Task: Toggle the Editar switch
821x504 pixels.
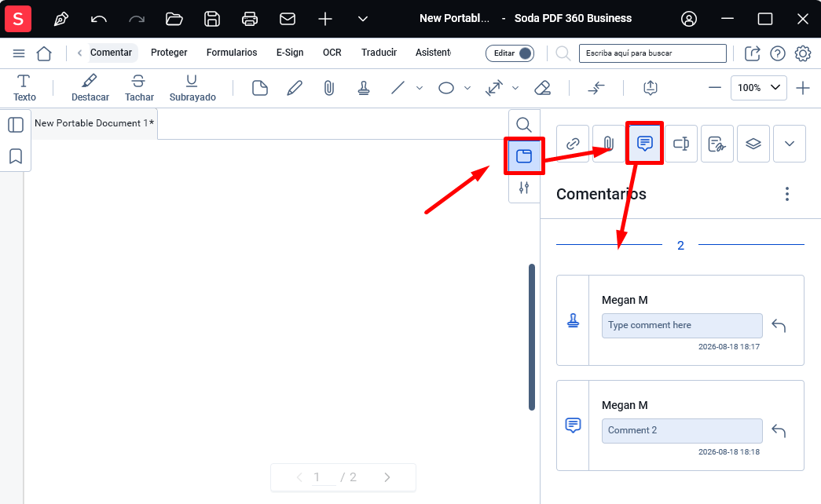Action: [x=510, y=53]
